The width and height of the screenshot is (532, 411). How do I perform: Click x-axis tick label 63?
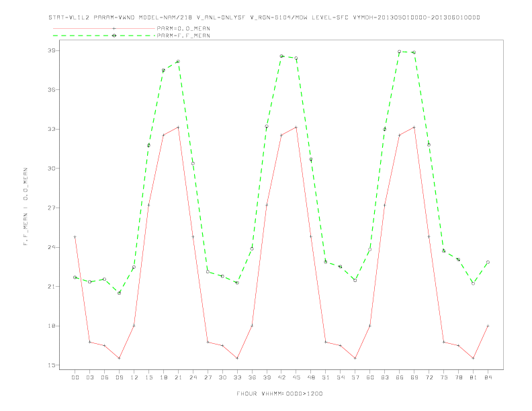coord(385,377)
